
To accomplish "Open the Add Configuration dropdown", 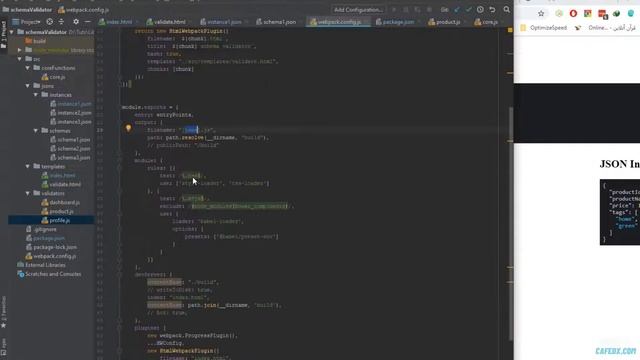I will click(x=358, y=9).
